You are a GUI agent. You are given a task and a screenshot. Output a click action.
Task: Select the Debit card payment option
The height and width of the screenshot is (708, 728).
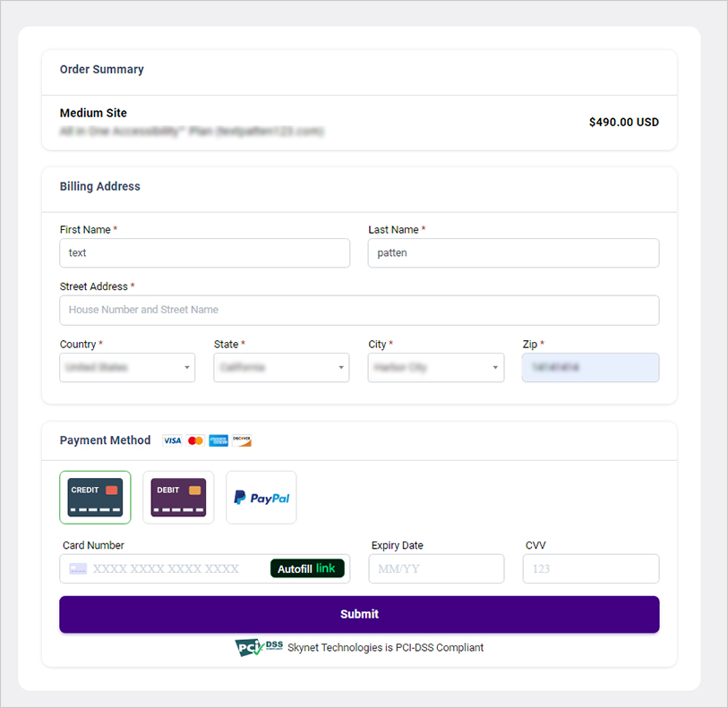coord(178,497)
